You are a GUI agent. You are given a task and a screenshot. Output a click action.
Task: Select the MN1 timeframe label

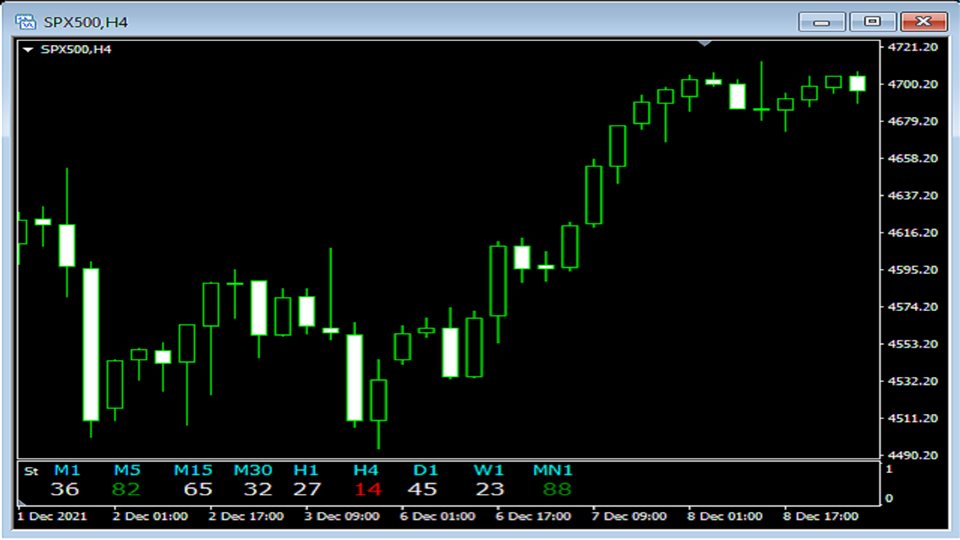click(x=552, y=470)
